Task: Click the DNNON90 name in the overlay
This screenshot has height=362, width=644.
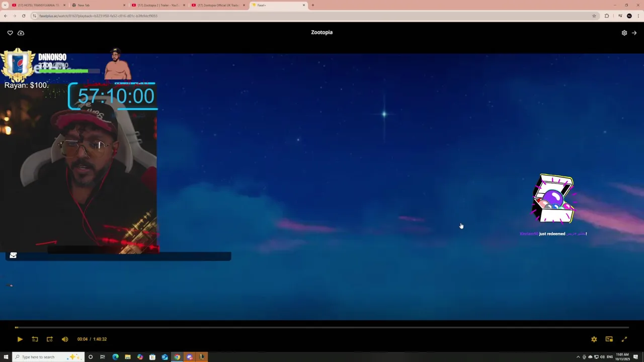Action: (52, 57)
